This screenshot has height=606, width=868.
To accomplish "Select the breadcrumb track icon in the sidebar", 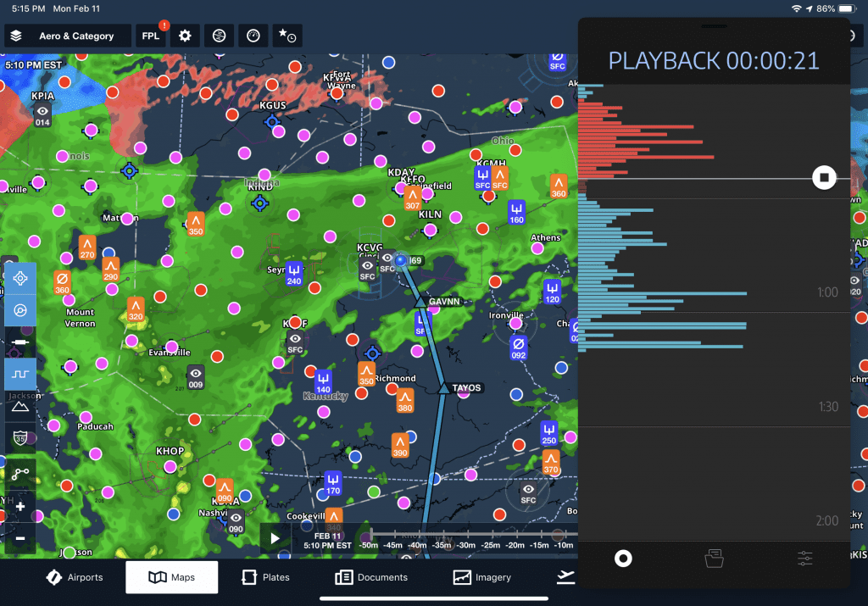I will pos(19,473).
